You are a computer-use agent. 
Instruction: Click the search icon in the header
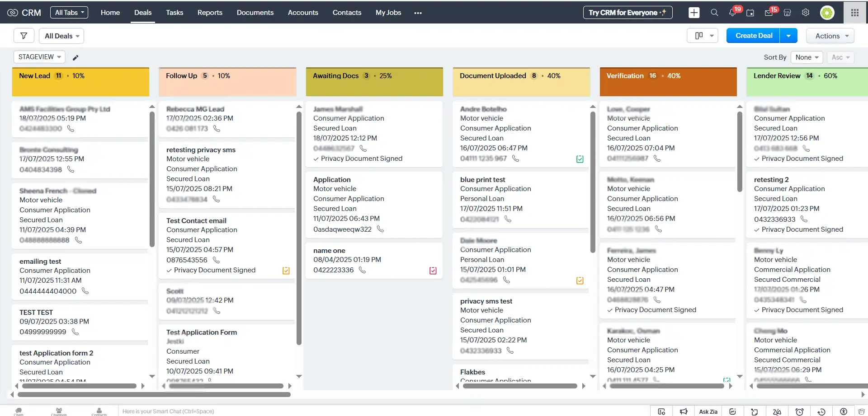[714, 13]
